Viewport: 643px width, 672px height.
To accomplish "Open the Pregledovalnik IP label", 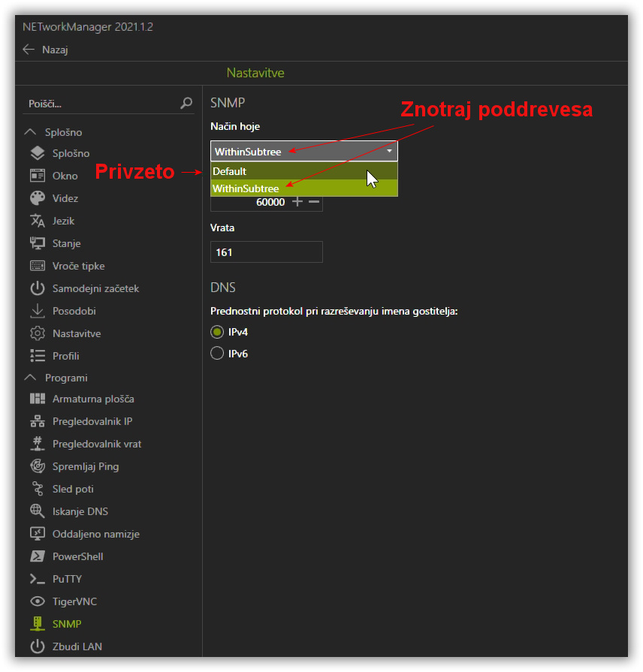I will (x=92, y=422).
